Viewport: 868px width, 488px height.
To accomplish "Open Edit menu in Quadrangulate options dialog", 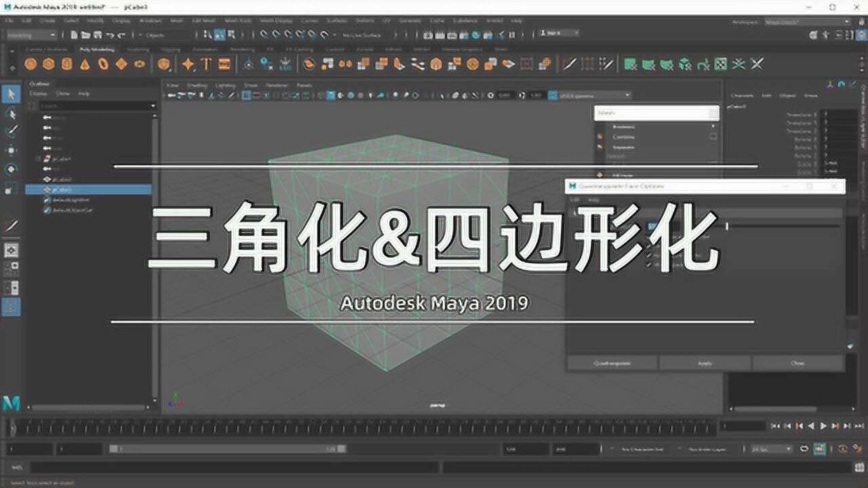I will (x=574, y=200).
